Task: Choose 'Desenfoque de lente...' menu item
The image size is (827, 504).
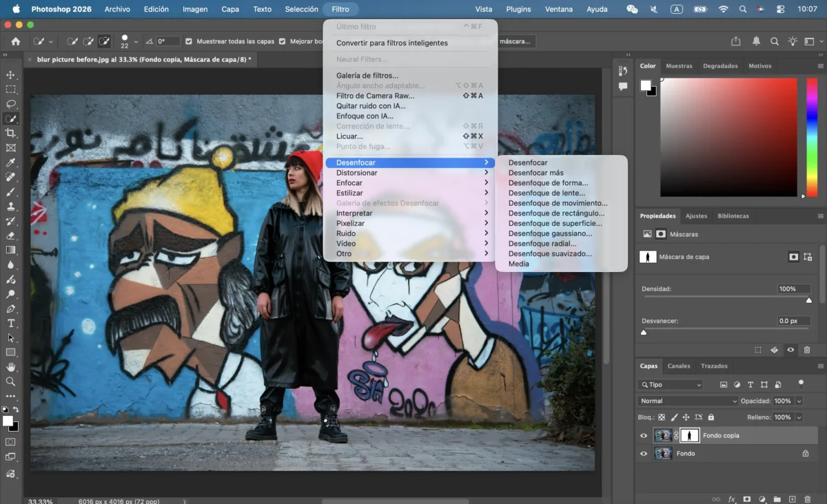Action: (x=547, y=193)
